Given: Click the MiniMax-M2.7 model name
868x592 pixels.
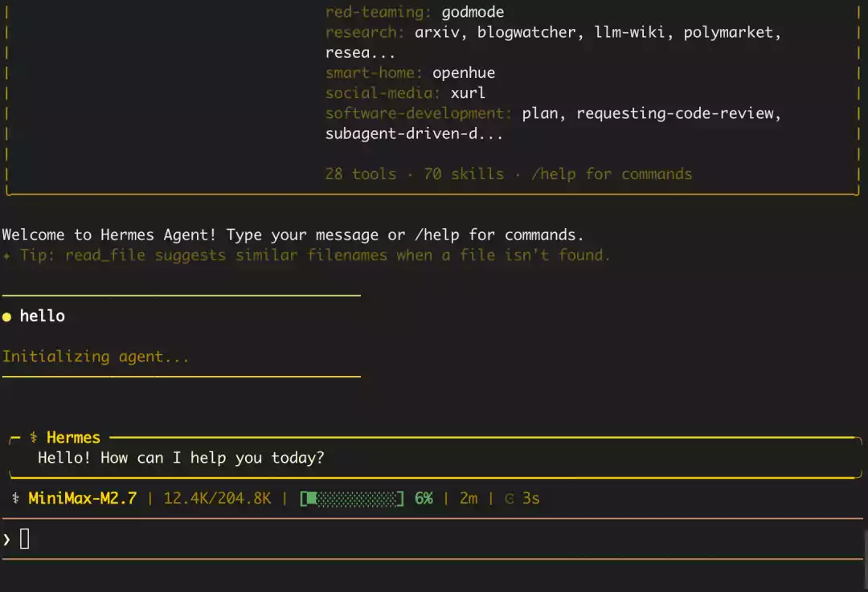Looking at the screenshot, I should [x=82, y=498].
